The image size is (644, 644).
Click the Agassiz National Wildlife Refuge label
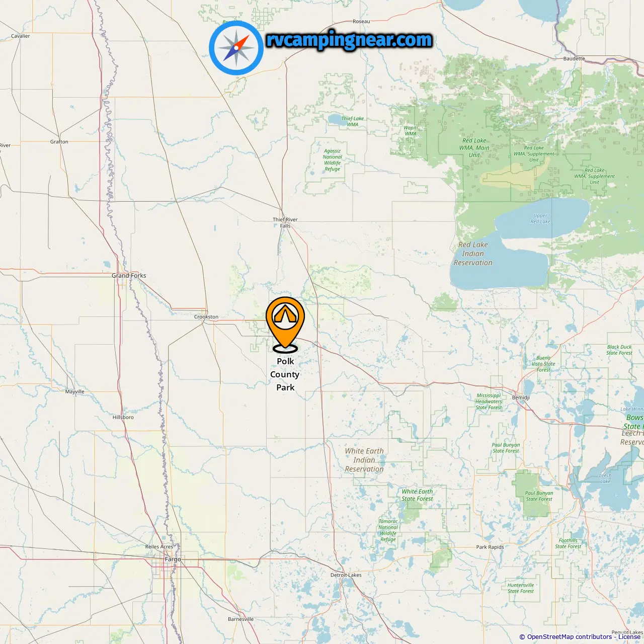tap(332, 160)
